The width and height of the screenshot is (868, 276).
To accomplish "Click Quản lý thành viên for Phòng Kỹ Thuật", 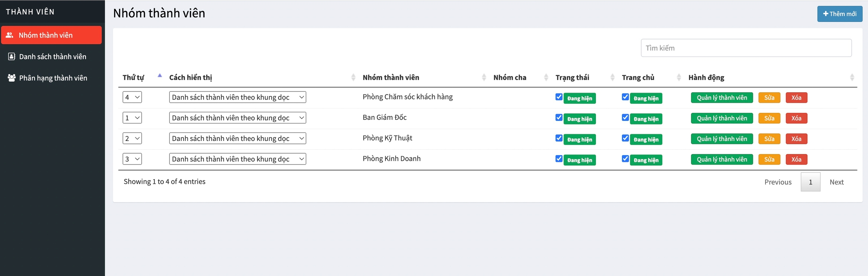I will click(721, 139).
